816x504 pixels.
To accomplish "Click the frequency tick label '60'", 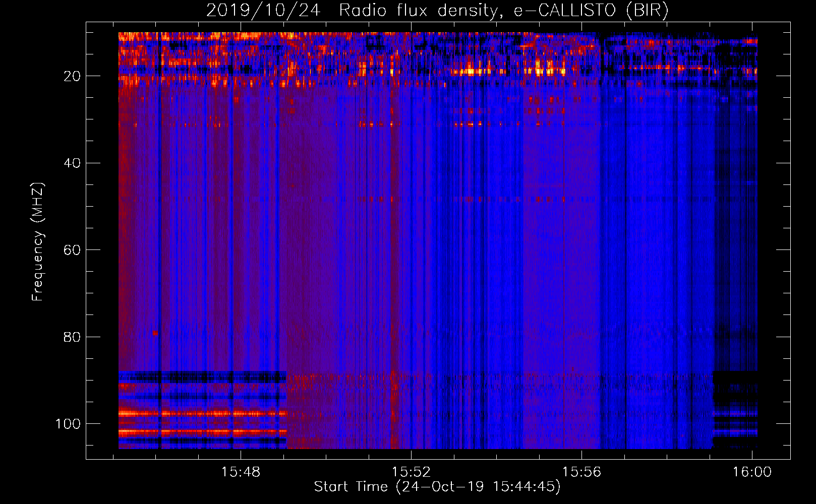I will pos(72,250).
